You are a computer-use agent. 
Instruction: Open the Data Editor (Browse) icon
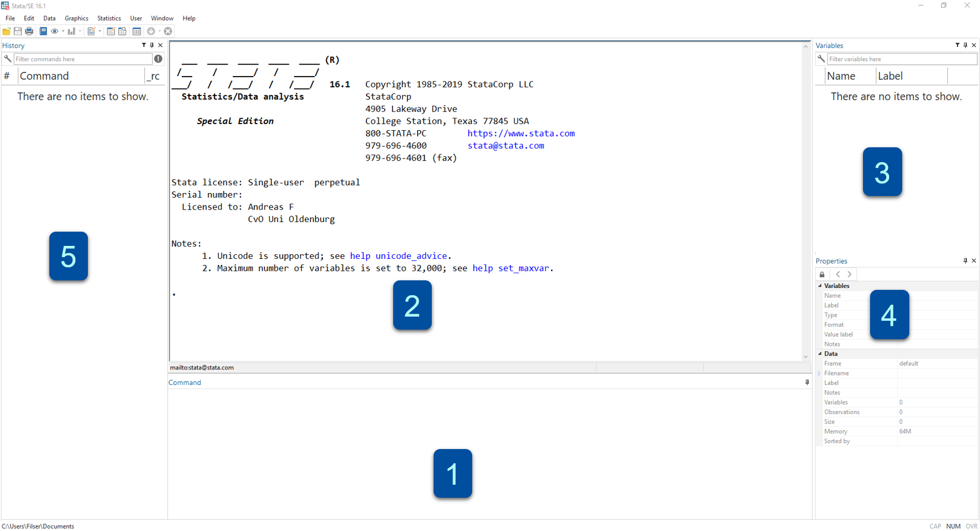(122, 31)
